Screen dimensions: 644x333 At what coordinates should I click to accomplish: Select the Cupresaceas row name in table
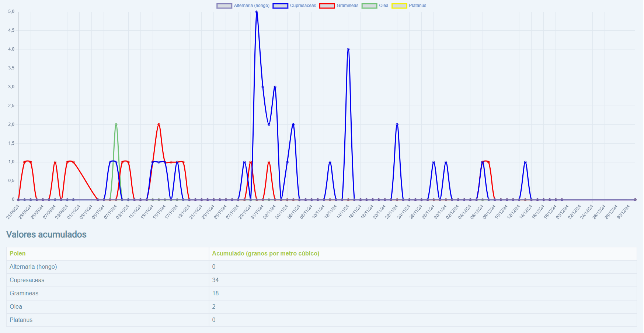coord(27,280)
